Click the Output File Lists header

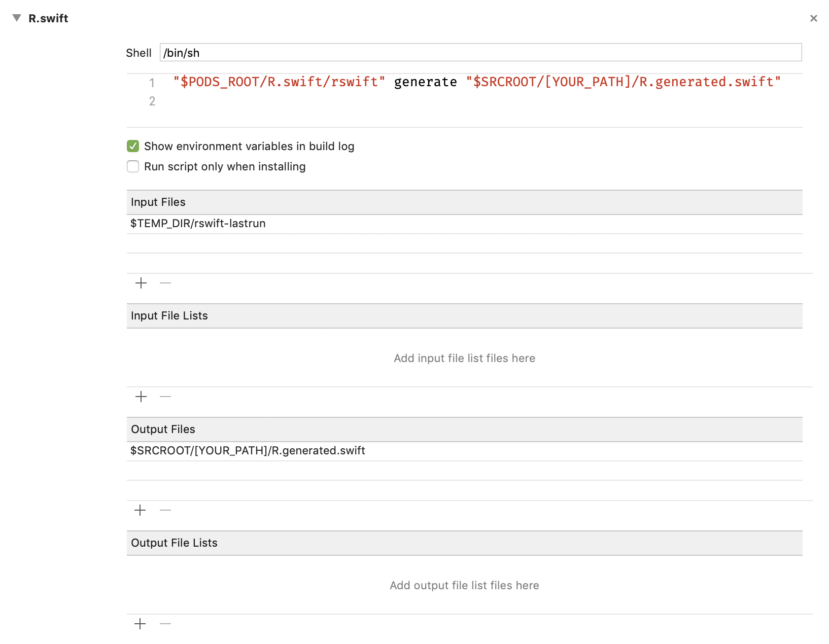tap(464, 543)
